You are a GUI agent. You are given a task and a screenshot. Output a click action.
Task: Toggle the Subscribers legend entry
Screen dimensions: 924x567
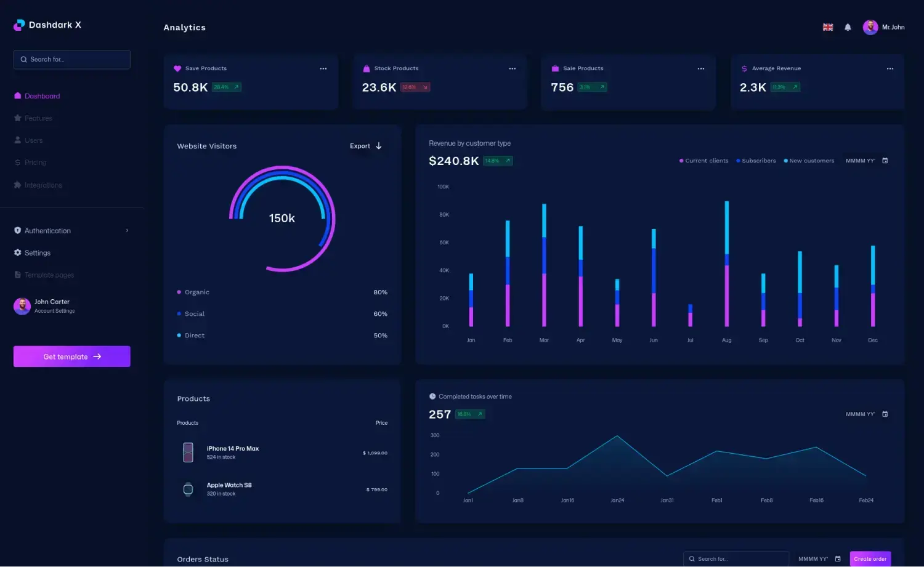point(756,160)
